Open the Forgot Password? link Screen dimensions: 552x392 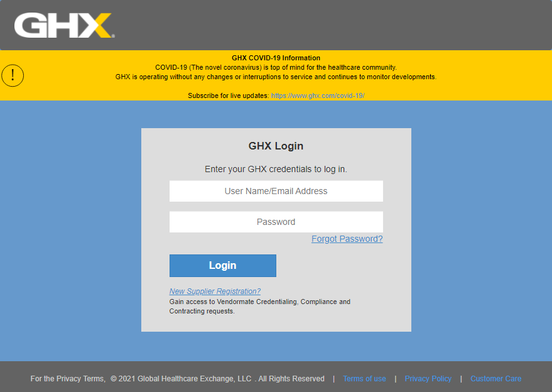point(347,239)
